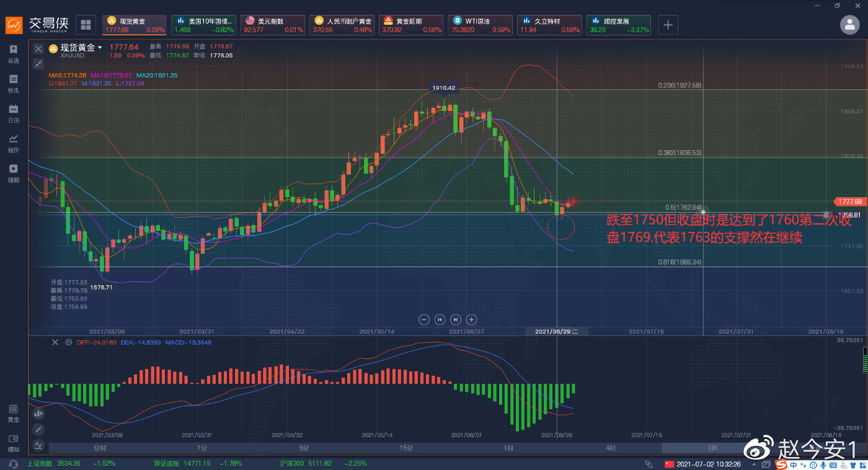Open the 黄金 gold sidebar icon
Screen dimensions: 868x470
[14, 414]
